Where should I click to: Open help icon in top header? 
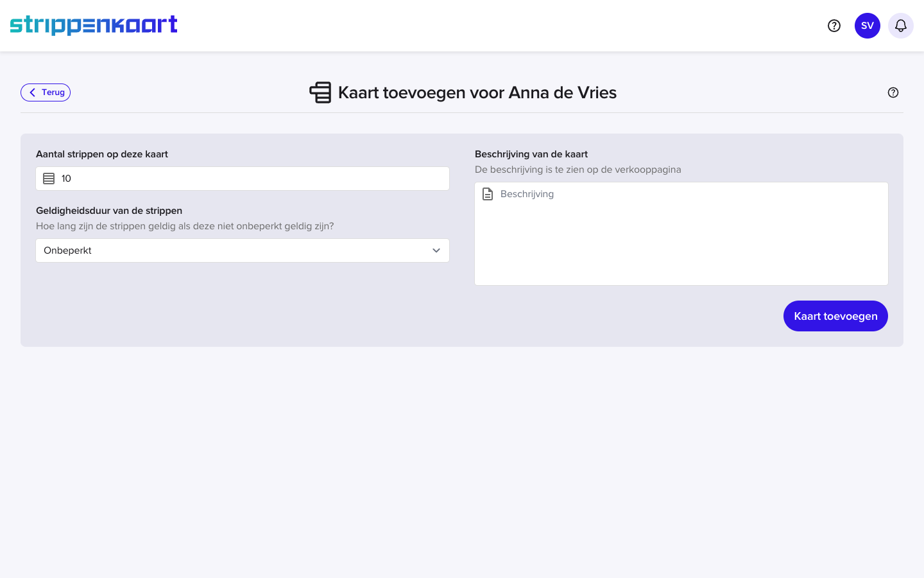click(x=834, y=26)
